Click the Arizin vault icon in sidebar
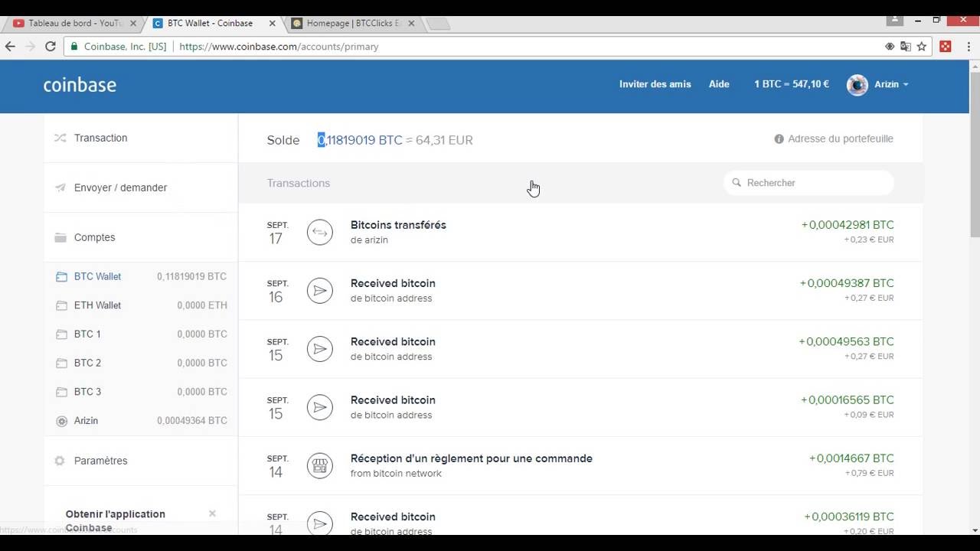The width and height of the screenshot is (980, 551). tap(61, 421)
